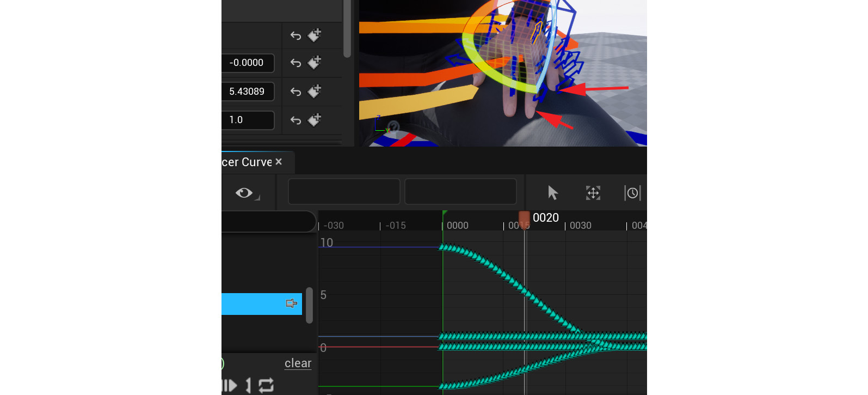Click the curve list vertical scrollbar
868x395 pixels.
[309, 305]
